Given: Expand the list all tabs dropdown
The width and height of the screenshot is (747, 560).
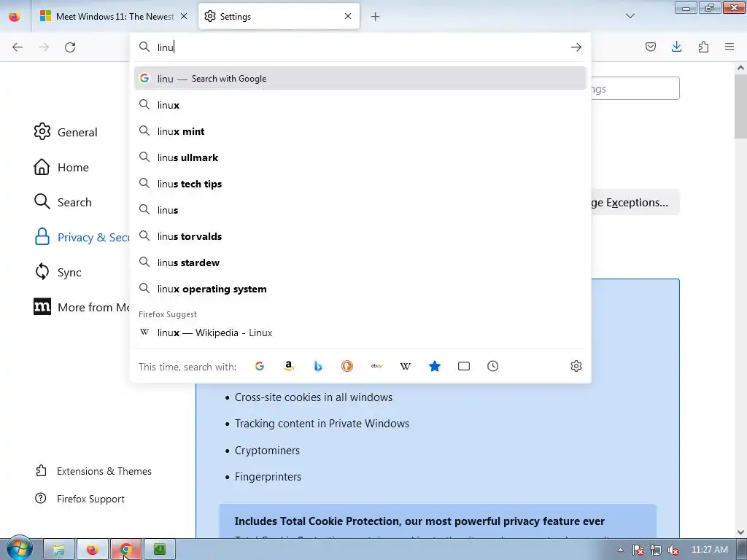Looking at the screenshot, I should click(x=630, y=16).
